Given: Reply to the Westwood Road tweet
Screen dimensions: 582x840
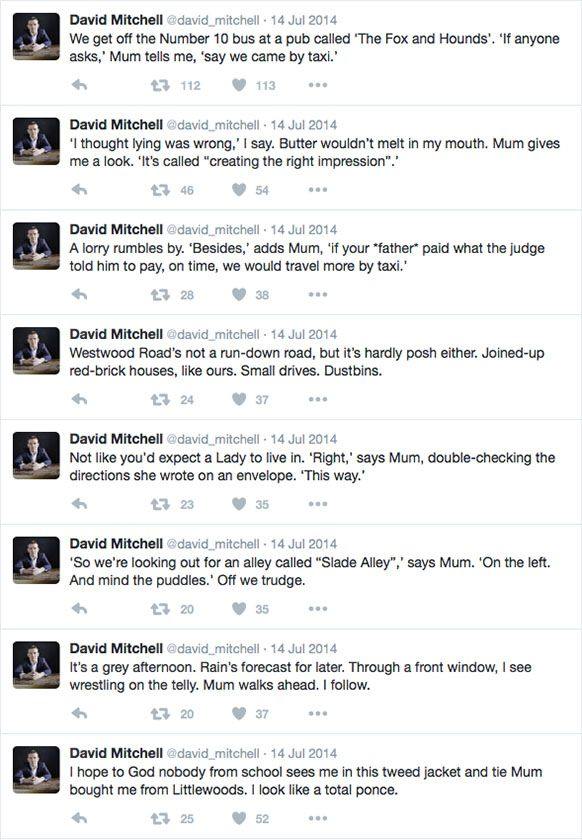Looking at the screenshot, I should [x=79, y=399].
